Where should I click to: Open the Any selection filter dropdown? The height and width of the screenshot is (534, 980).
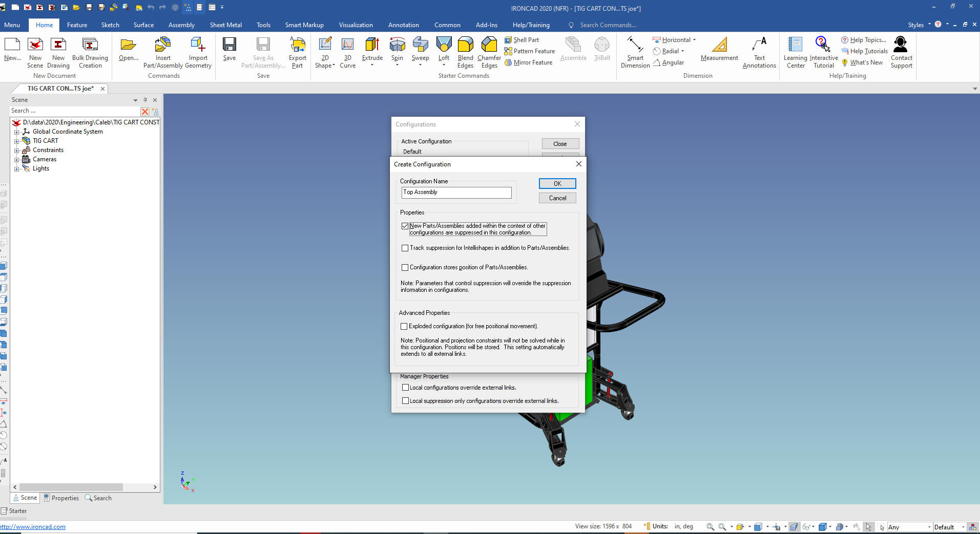pyautogui.click(x=929, y=527)
